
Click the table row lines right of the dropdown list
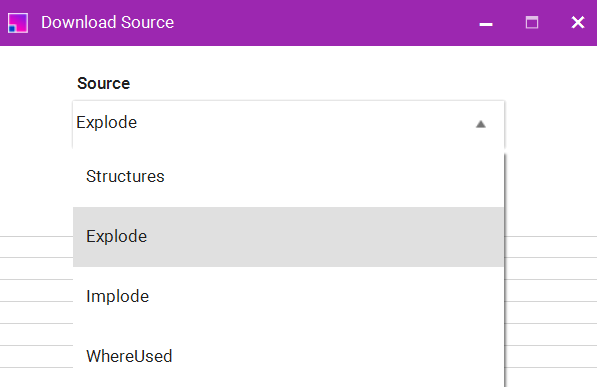point(551,302)
